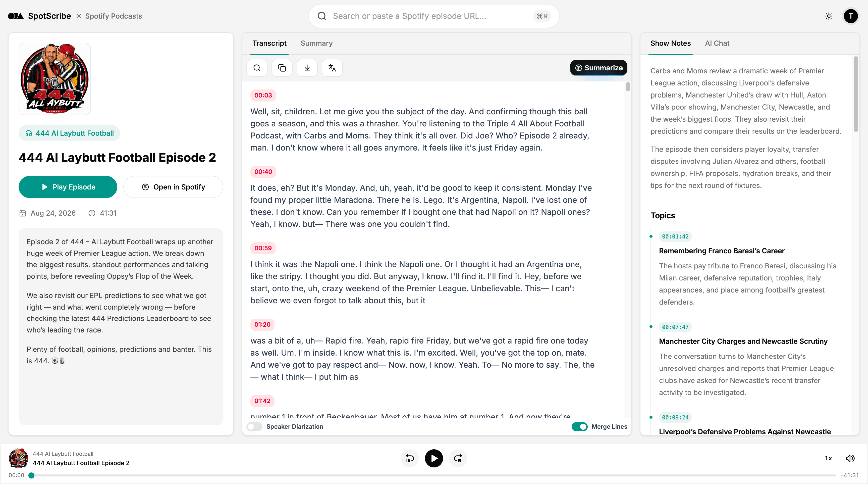868x484 pixels.
Task: Select the Transcript tab
Action: [269, 43]
